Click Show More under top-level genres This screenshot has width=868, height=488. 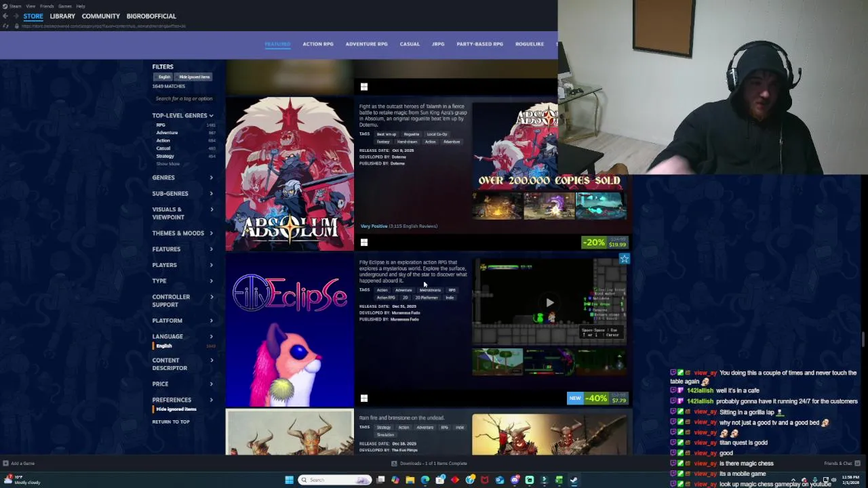pos(167,164)
